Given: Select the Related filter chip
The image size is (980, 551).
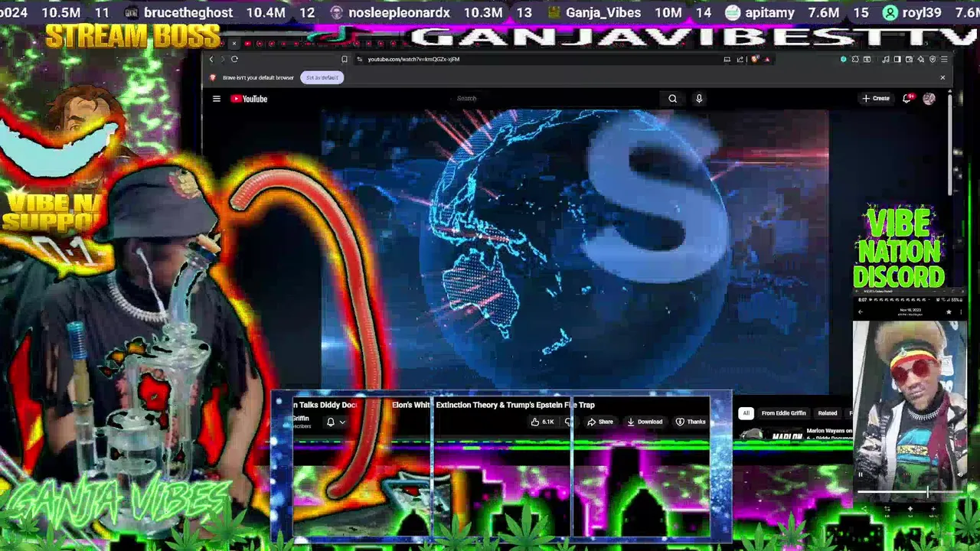Looking at the screenshot, I should tap(828, 413).
